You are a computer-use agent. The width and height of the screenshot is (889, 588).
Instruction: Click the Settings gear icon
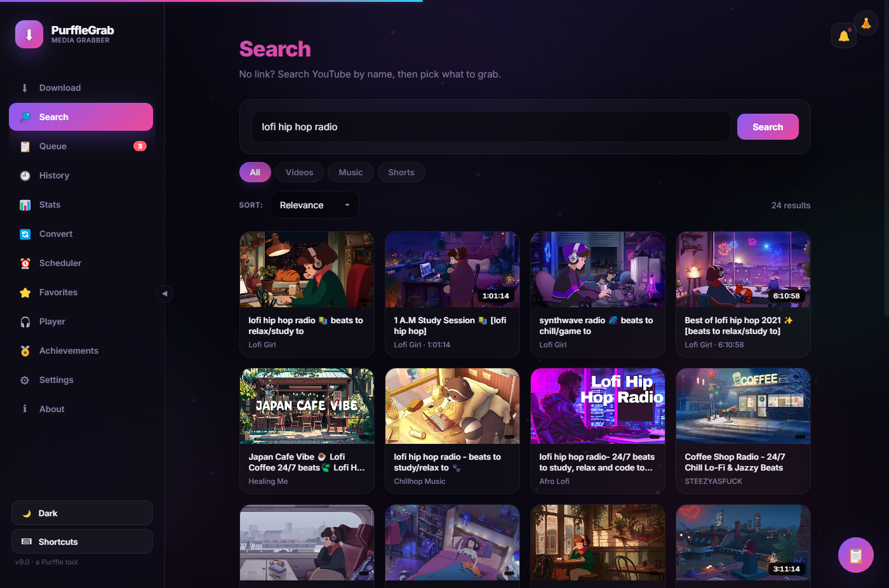[25, 380]
